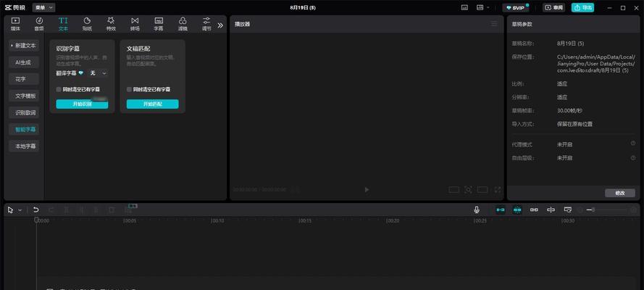This screenshot has width=644, height=290.
Task: Toggle auto snapping on the timeline
Action: [517, 210]
